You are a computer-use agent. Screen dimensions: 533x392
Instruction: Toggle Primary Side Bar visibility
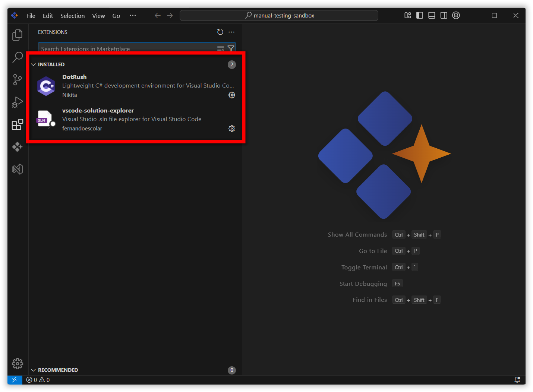click(x=420, y=15)
